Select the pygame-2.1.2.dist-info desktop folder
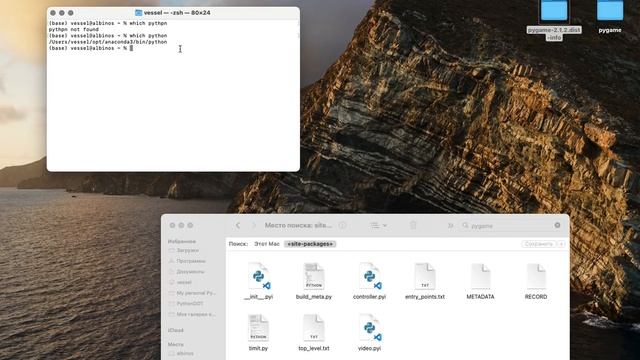This screenshot has height=360, width=640. 554,11
